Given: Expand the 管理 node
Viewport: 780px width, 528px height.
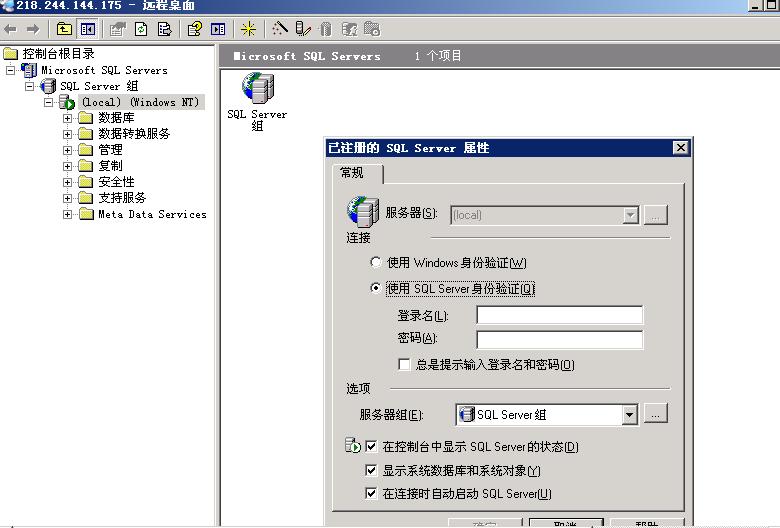Looking at the screenshot, I should (x=68, y=150).
